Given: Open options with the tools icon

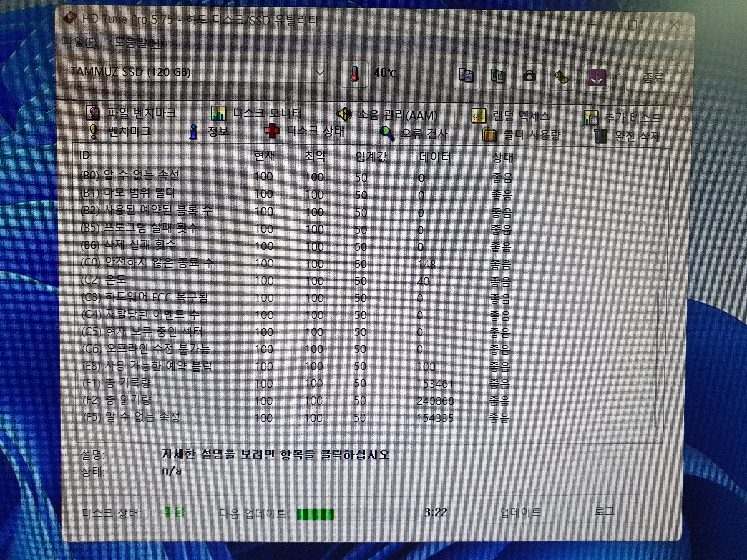Looking at the screenshot, I should pos(561,78).
